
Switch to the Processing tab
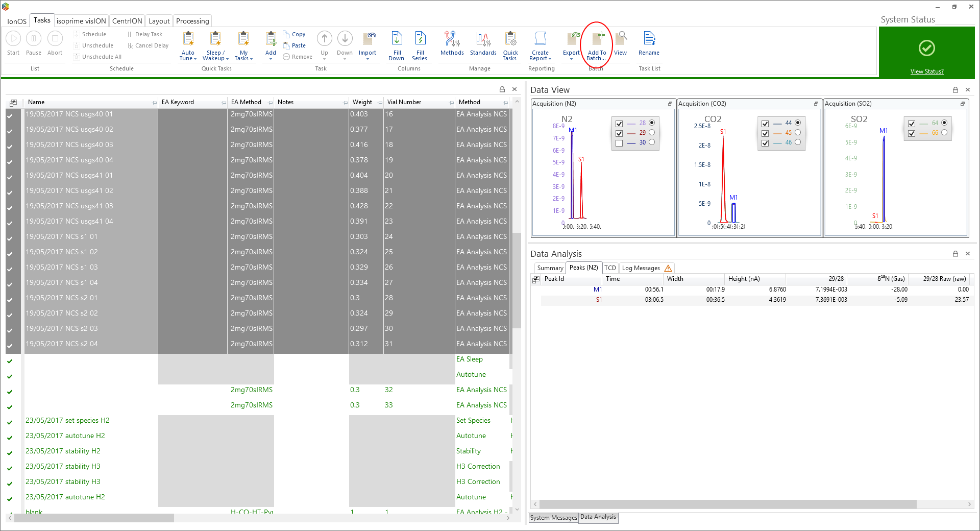pyautogui.click(x=192, y=21)
